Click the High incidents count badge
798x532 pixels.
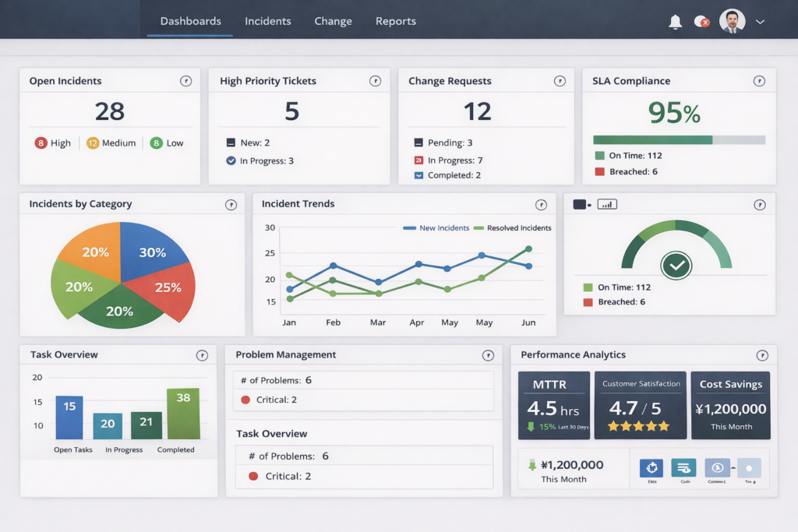(41, 143)
